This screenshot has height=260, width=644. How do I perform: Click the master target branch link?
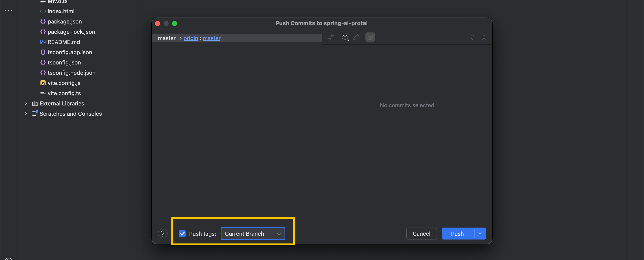211,38
